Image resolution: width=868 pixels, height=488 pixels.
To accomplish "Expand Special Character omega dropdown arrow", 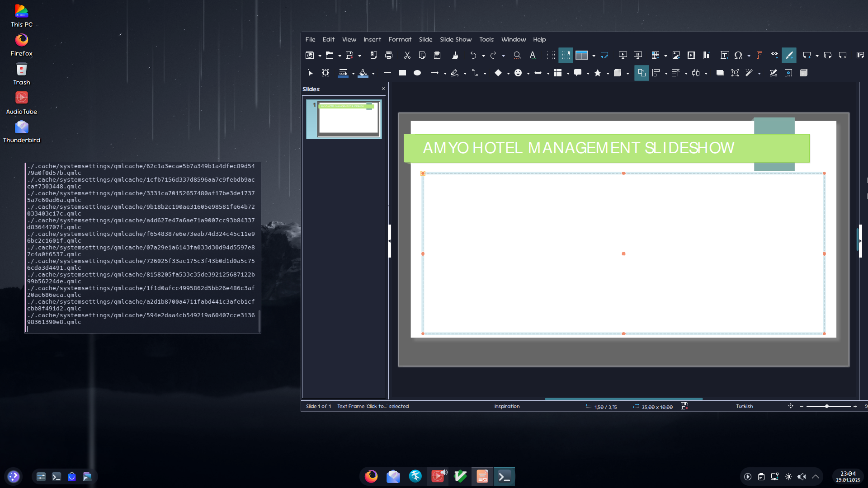I will coord(749,56).
